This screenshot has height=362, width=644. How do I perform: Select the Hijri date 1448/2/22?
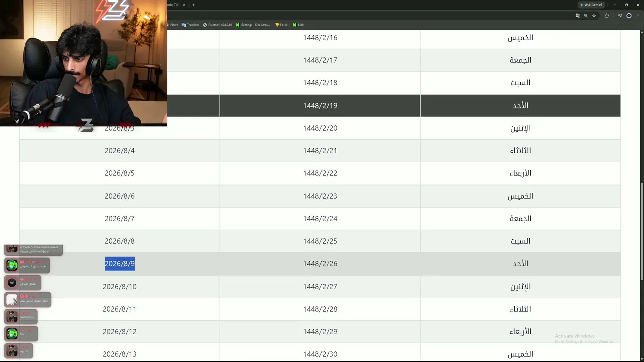(320, 173)
